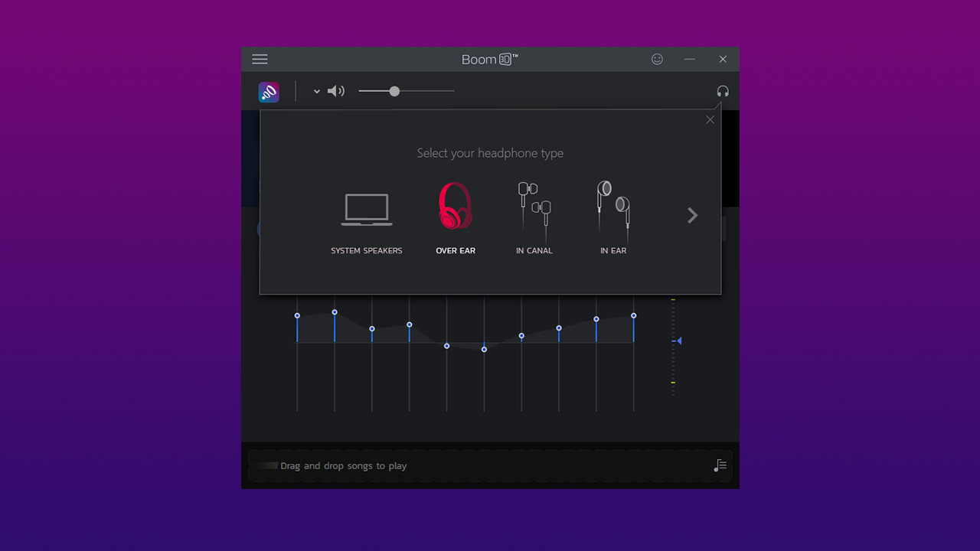Viewport: 980px width, 551px height.
Task: Select the System Speakers laptop icon
Action: pyautogui.click(x=366, y=210)
